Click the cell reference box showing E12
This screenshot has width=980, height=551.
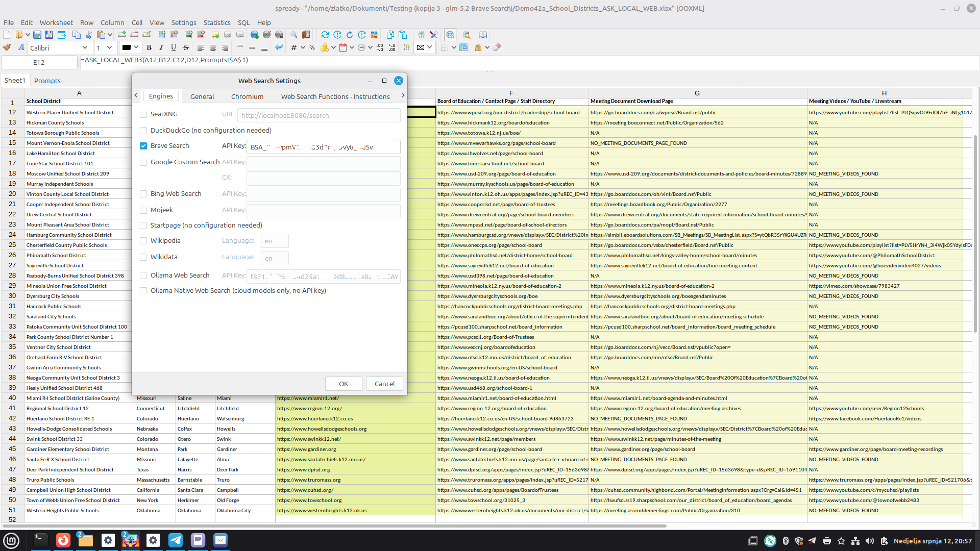[39, 62]
